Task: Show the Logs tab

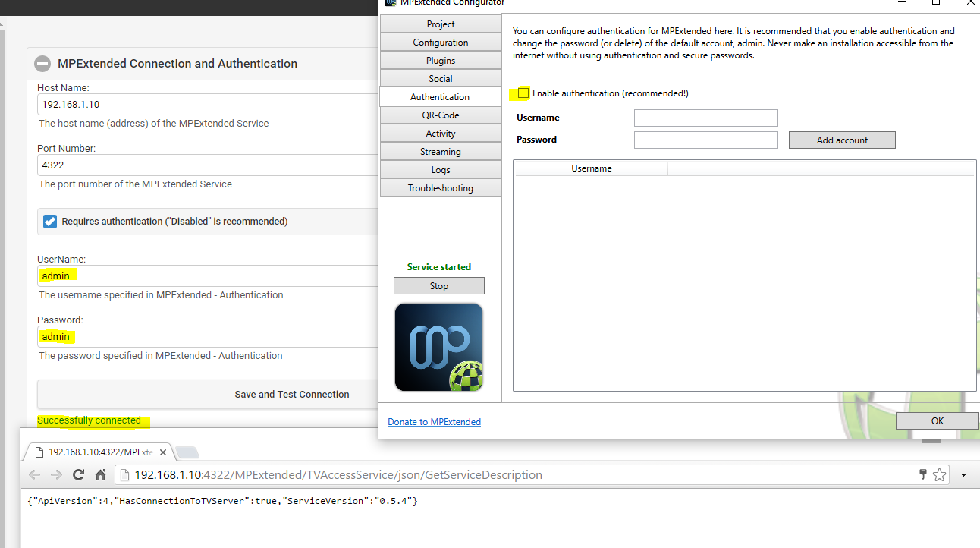Action: tap(441, 170)
